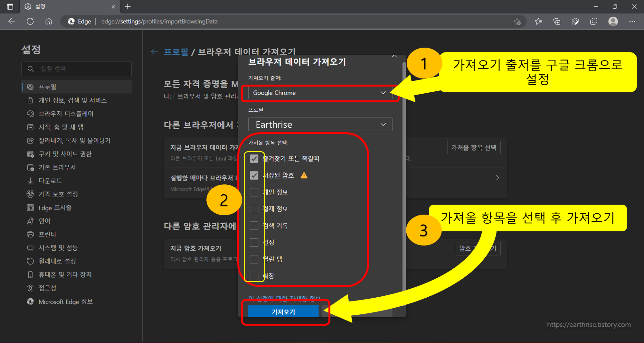The width and height of the screenshot is (644, 343).
Task: Open Settings and more ellipsis menu
Action: click(632, 21)
